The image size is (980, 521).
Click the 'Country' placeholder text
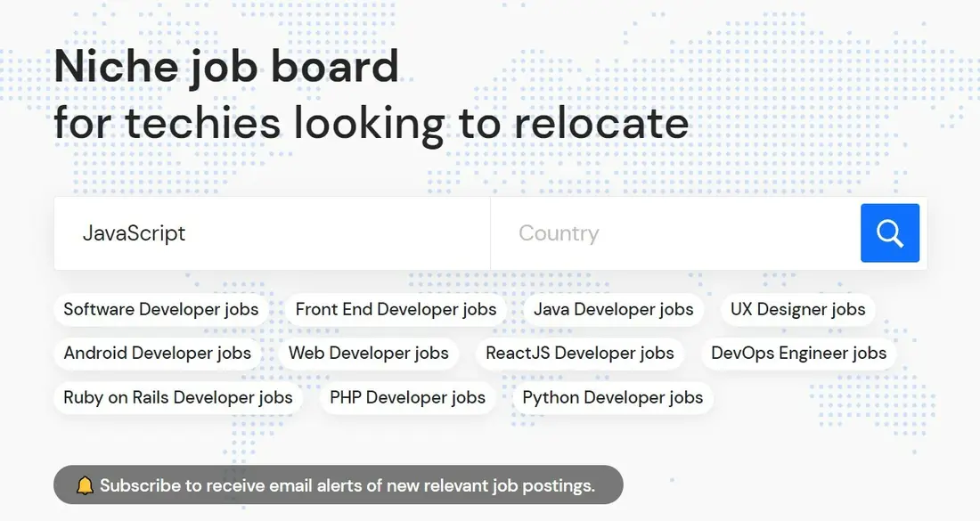click(x=559, y=233)
